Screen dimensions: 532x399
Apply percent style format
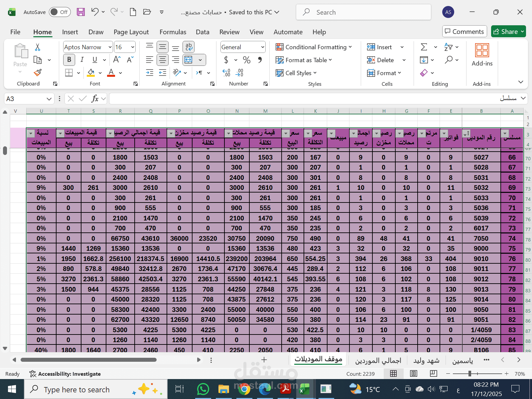[x=246, y=60]
